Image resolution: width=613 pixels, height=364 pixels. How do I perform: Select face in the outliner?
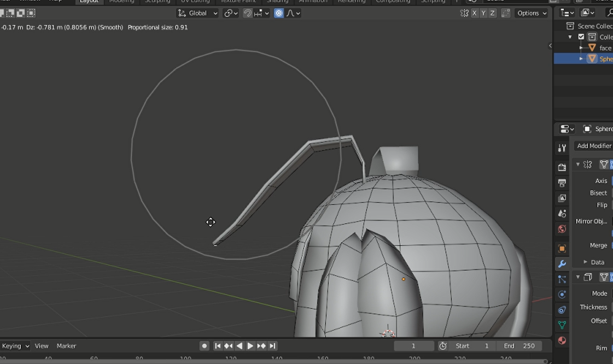(x=605, y=48)
